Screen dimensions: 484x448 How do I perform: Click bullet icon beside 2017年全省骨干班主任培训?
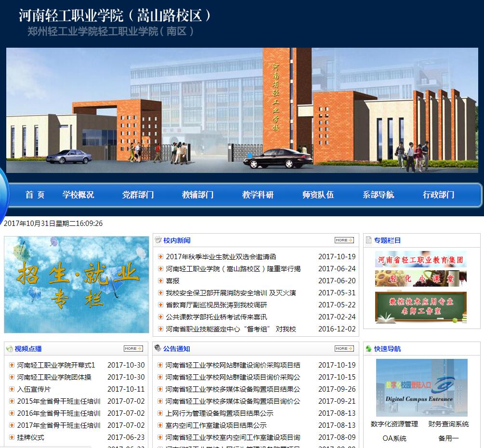[12, 425]
